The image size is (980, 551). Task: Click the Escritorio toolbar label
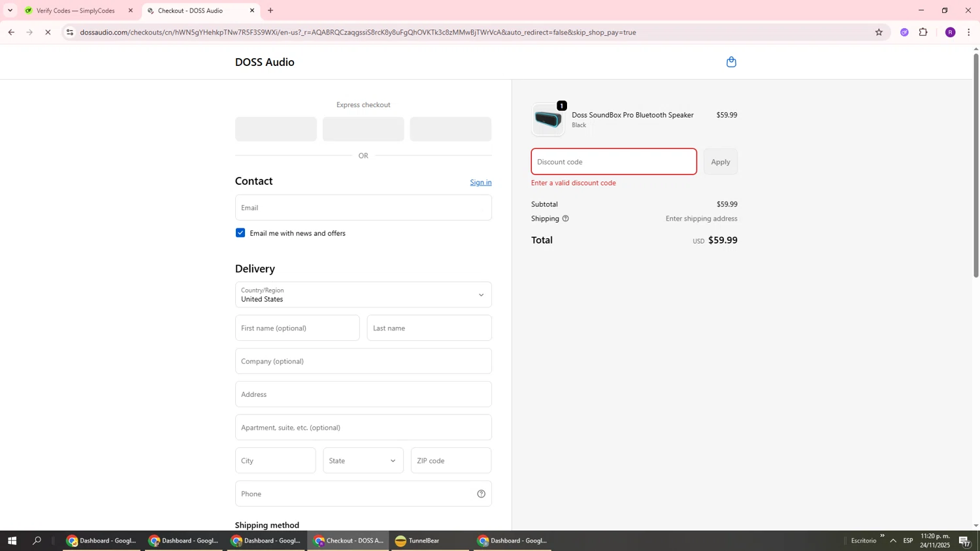pyautogui.click(x=864, y=541)
